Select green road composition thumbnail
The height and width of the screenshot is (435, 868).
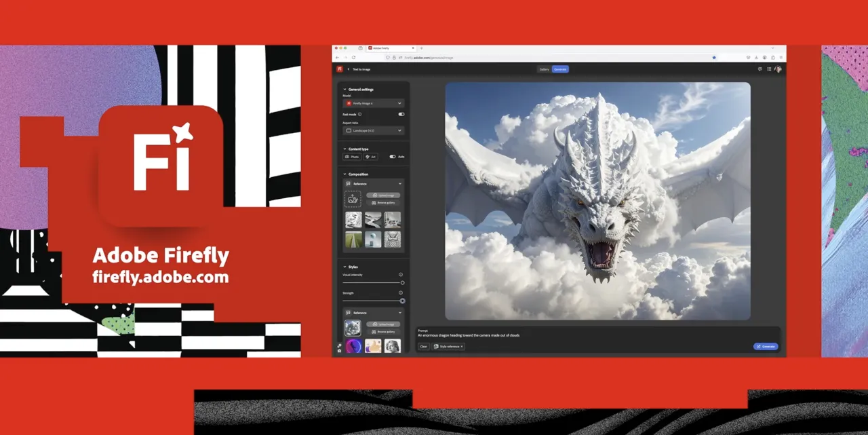[353, 239]
